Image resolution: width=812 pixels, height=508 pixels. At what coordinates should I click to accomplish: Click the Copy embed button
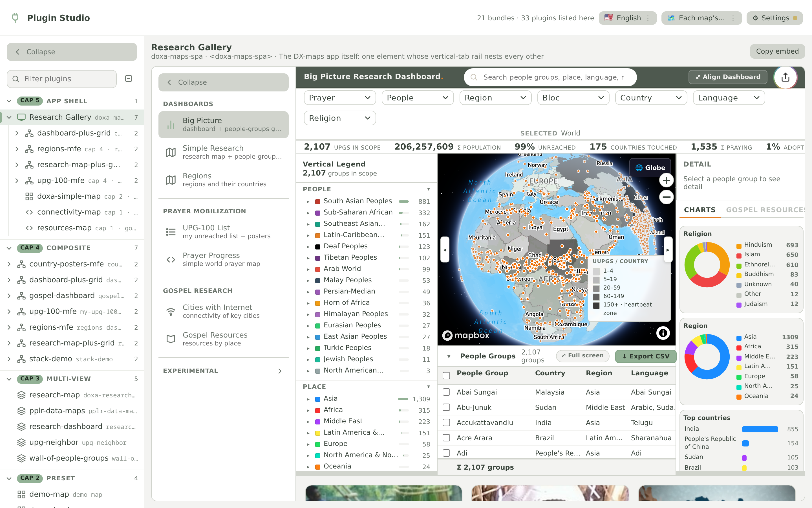click(777, 51)
